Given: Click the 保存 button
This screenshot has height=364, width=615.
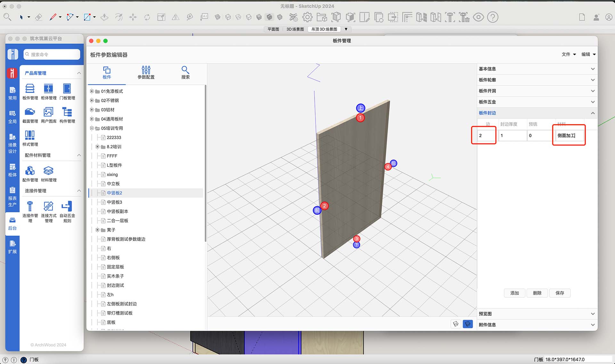Looking at the screenshot, I should point(560,293).
